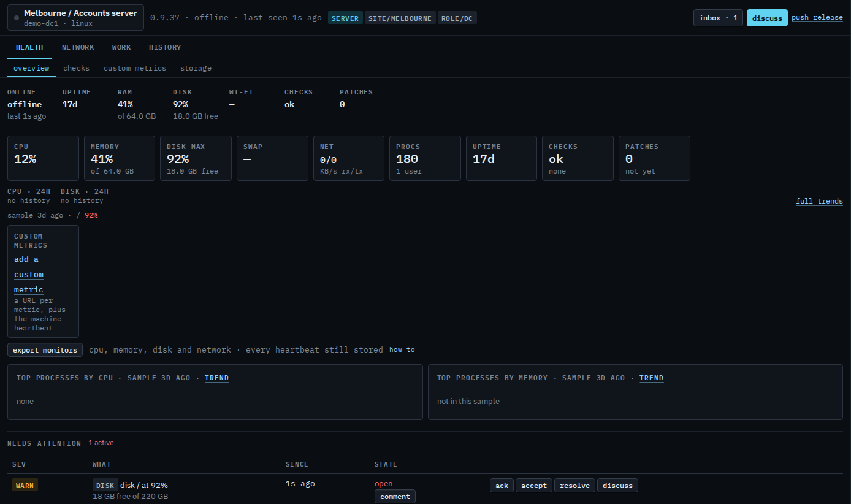Click the blue discuss button in header
Image resolution: width=851 pixels, height=504 pixels.
pyautogui.click(x=767, y=18)
